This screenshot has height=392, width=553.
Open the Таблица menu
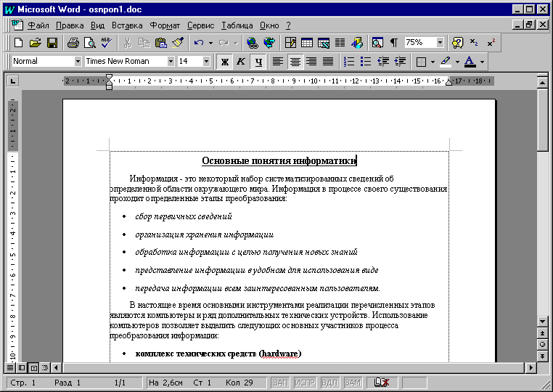click(237, 25)
